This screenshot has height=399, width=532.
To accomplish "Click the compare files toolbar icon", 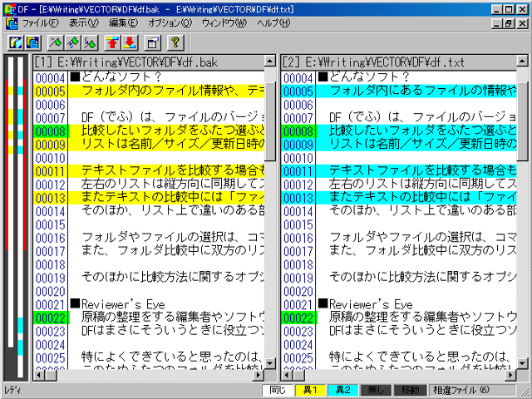I will point(33,42).
